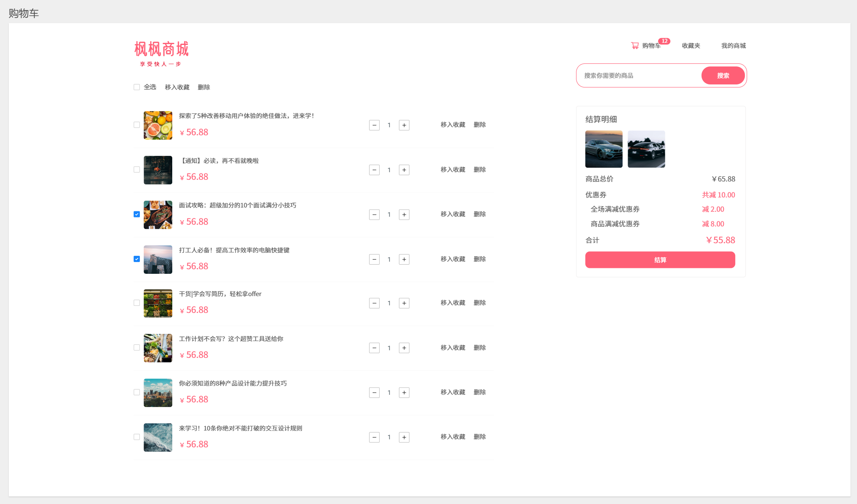The height and width of the screenshot is (504, 857).
Task: Increase quantity of 干货|学会写简历 item
Action: 404,303
